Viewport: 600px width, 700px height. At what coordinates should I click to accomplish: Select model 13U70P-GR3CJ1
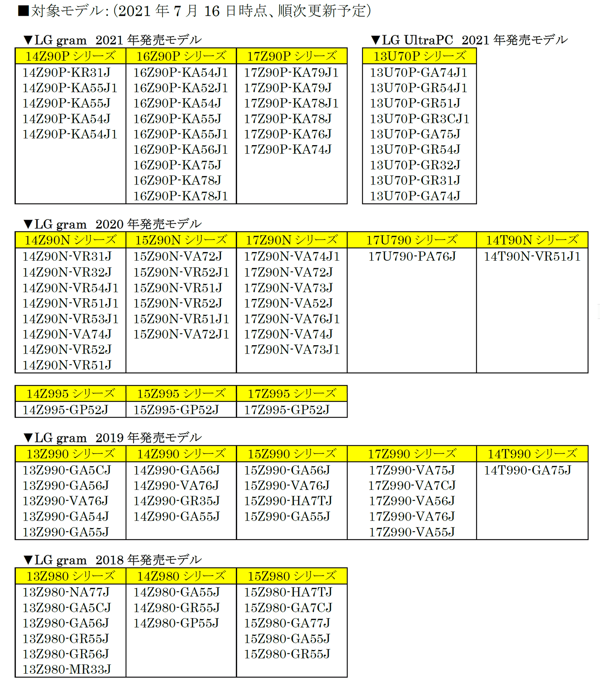[419, 119]
